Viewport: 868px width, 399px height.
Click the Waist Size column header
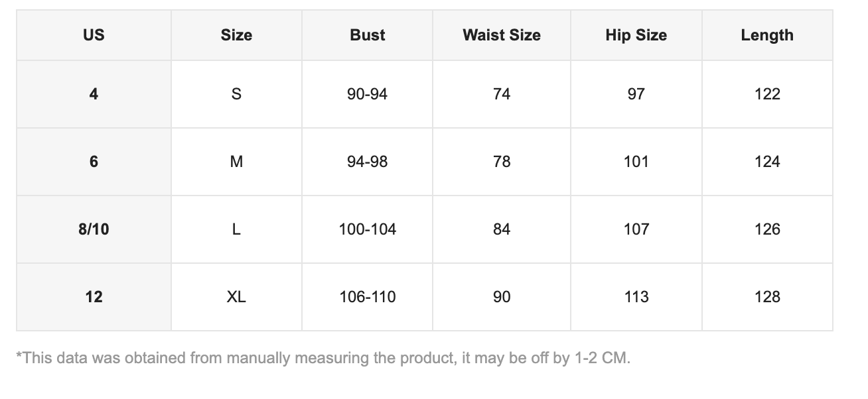pyautogui.click(x=502, y=35)
